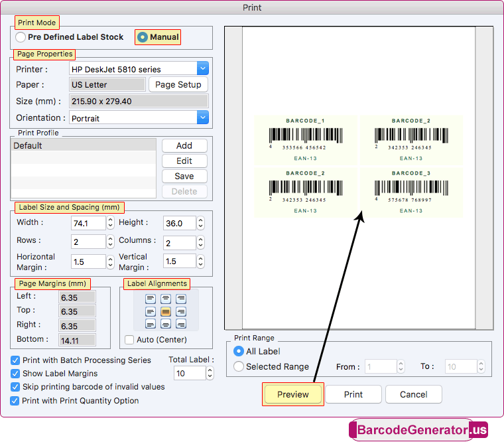Adjust the Width stepper
The image size is (504, 442).
110,222
